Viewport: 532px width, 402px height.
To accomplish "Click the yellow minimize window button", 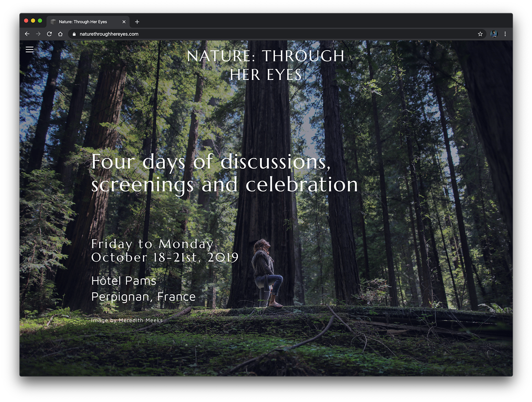I will [33, 21].
